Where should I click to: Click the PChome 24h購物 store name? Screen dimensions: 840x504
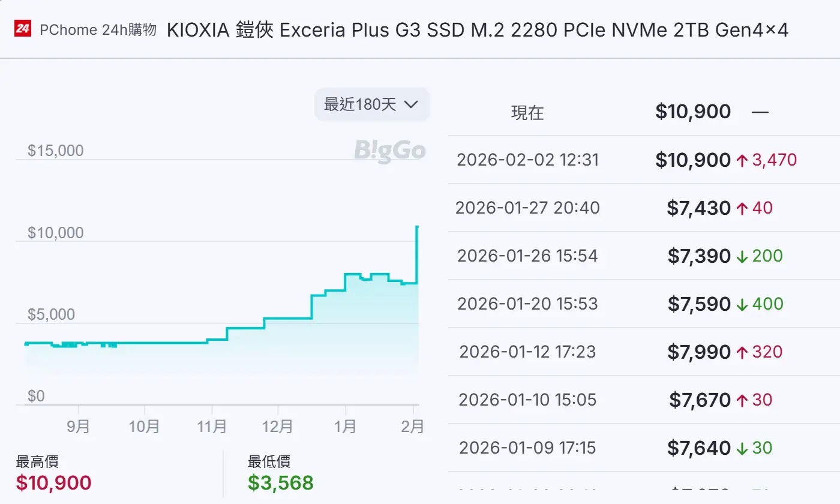pos(98,30)
